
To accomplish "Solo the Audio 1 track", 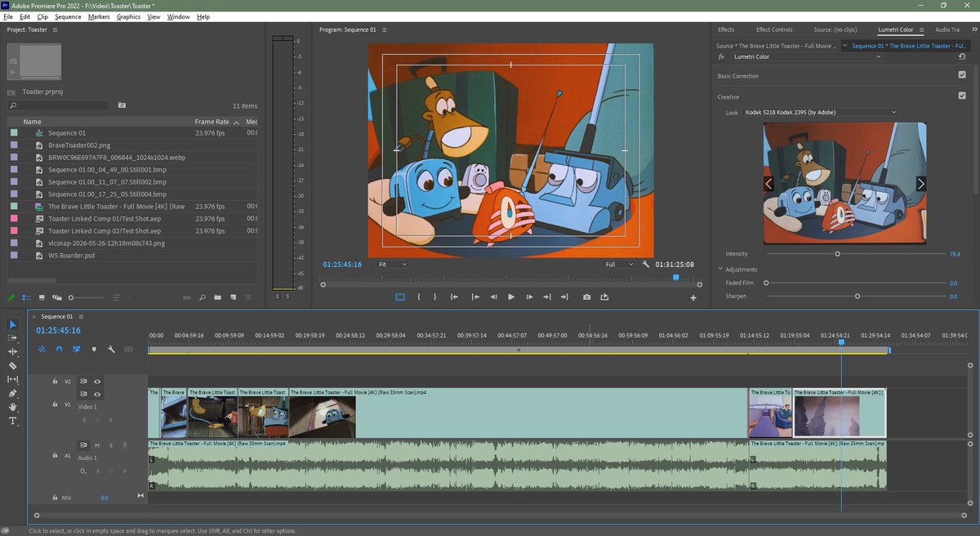I will 110,445.
